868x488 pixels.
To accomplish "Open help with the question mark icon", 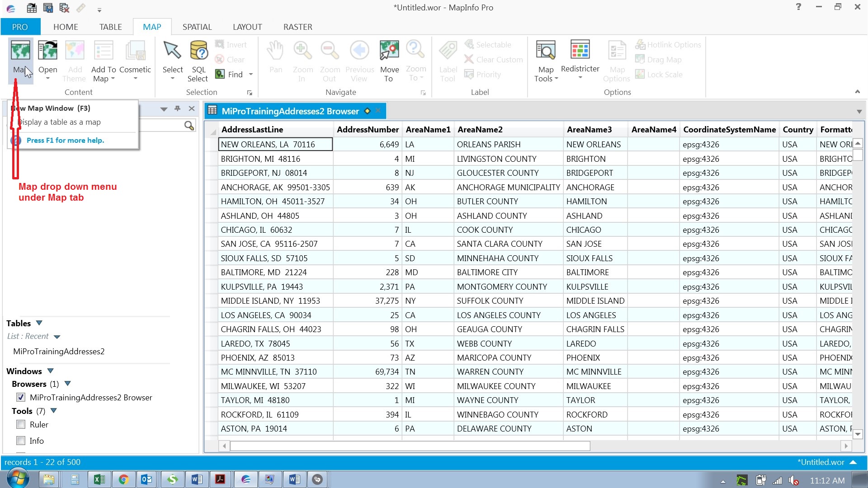I will (x=798, y=7).
